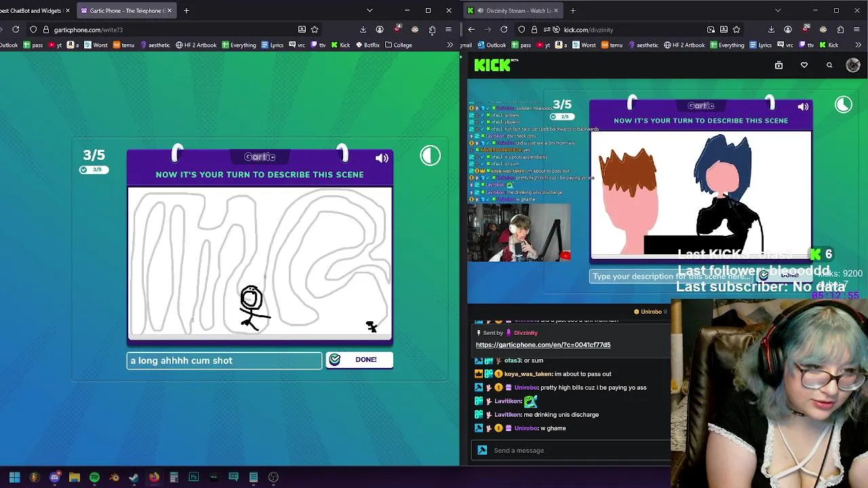
Task: Bookmark the Kick page with star icon
Action: [x=736, y=30]
